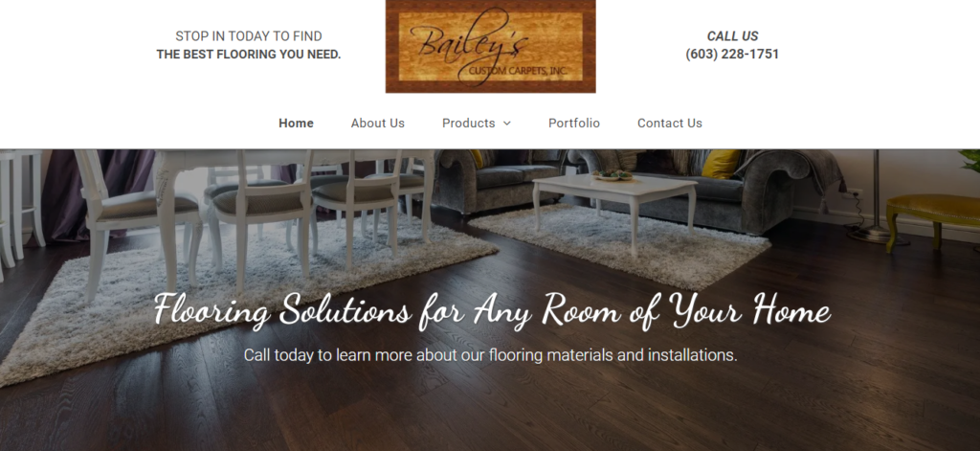The width and height of the screenshot is (980, 451).
Task: Open the Home menu item
Action: click(297, 124)
